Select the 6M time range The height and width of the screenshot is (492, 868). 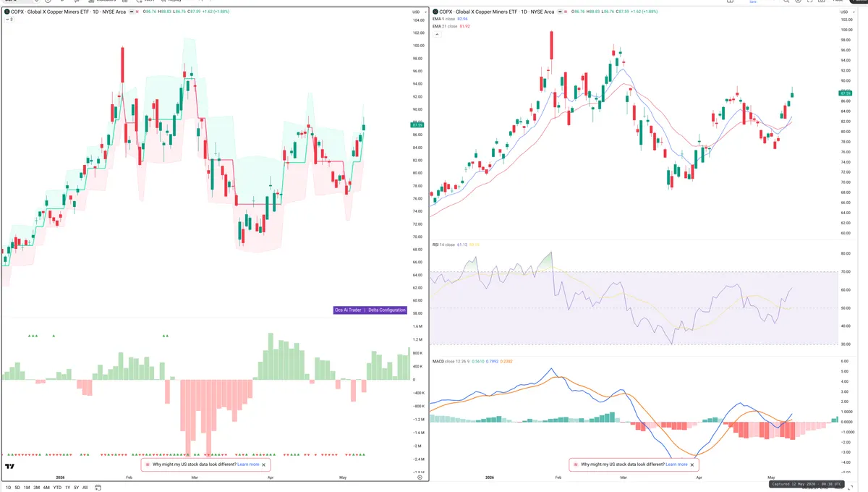(x=46, y=488)
